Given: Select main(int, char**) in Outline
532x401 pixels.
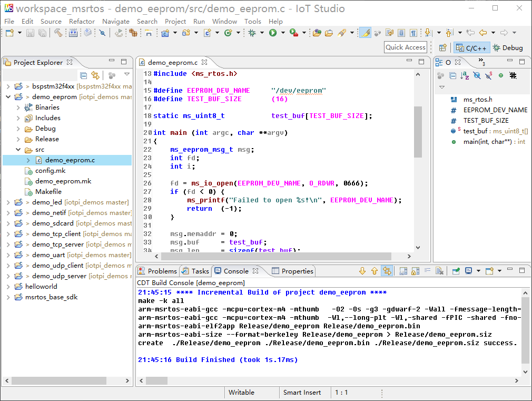Looking at the screenshot, I should (x=486, y=142).
